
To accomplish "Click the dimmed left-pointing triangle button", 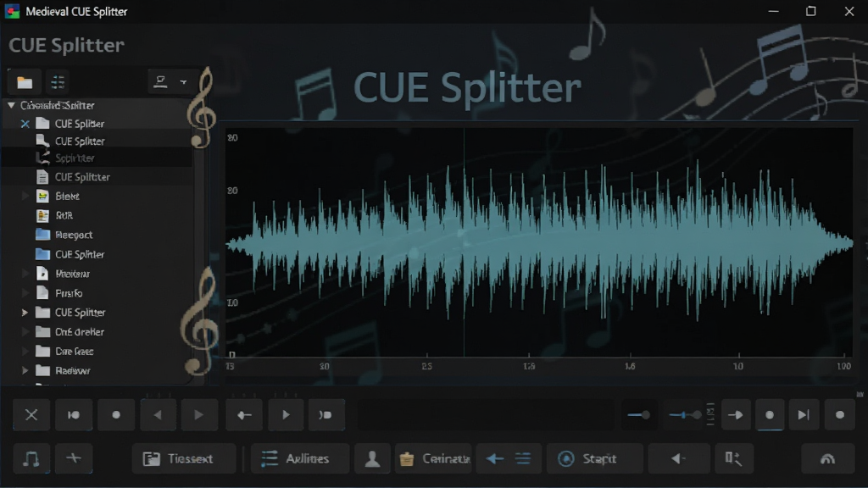I will point(158,415).
